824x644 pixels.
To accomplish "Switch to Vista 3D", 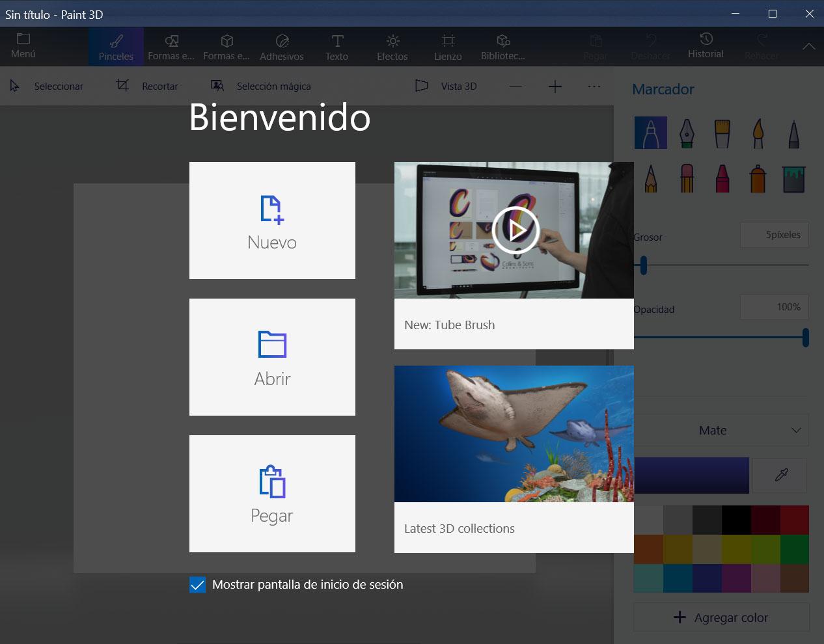I will click(446, 86).
